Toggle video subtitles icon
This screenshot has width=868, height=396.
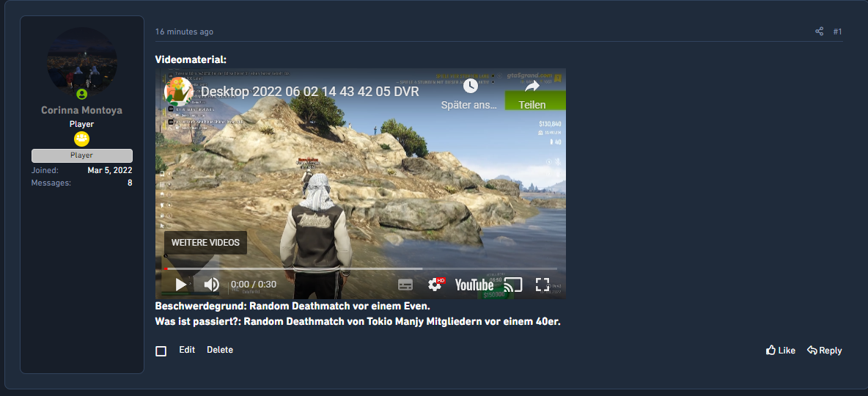click(405, 285)
